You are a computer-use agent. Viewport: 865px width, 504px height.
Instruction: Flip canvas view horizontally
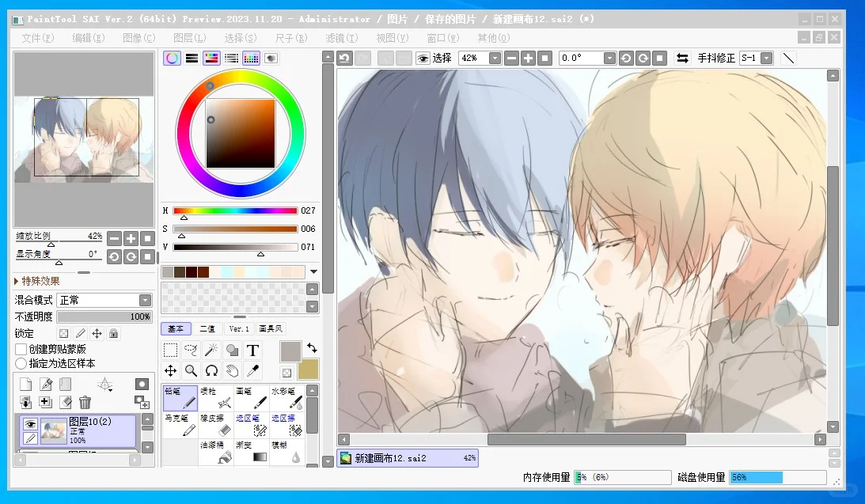pyautogui.click(x=682, y=58)
